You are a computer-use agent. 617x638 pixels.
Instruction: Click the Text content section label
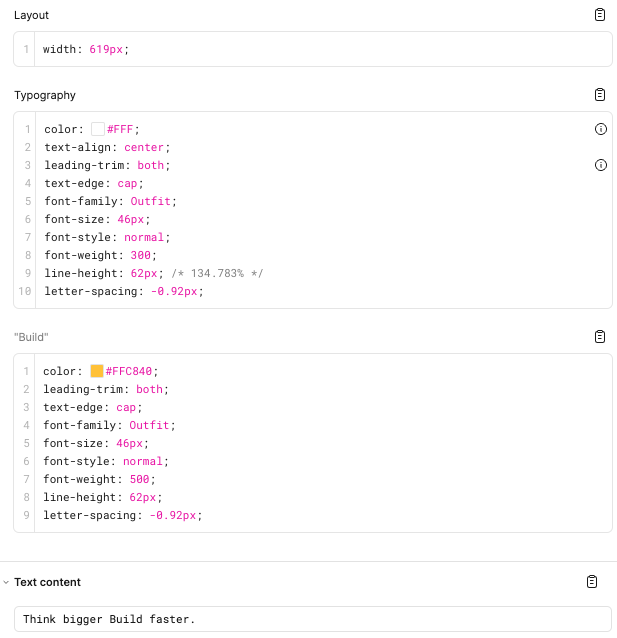coord(47,582)
